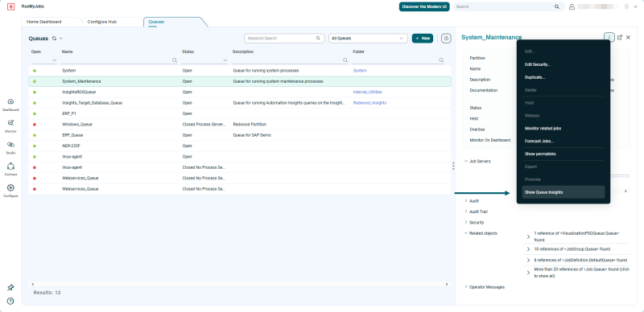Expand the Audit Trail section
The width and height of the screenshot is (644, 312).
click(466, 211)
